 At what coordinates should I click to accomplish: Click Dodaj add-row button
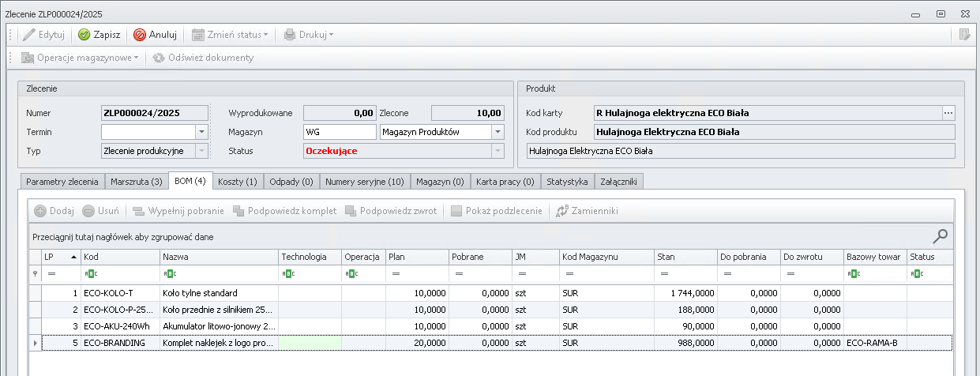click(x=54, y=211)
